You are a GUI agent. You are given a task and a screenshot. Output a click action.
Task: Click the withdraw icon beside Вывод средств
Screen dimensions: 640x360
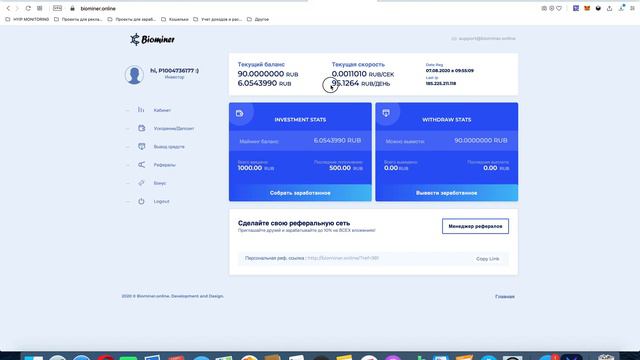click(x=141, y=146)
